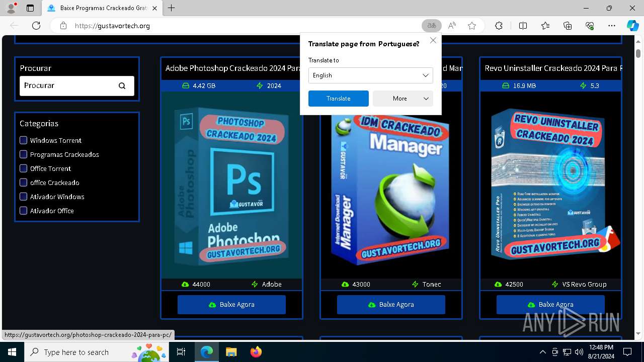
Task: Click the Windows taskbar search box
Action: (x=98, y=352)
